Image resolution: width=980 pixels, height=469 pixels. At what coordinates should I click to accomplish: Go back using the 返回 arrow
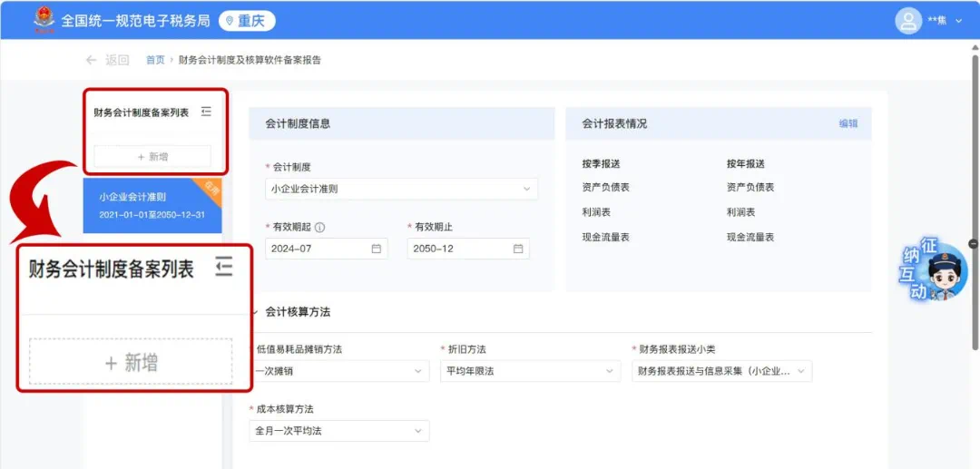92,60
